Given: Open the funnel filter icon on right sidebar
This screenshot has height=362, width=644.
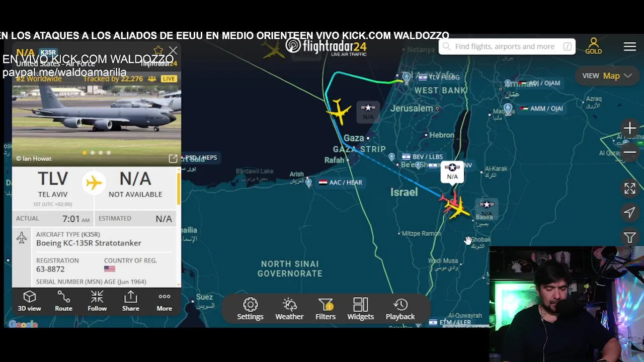Looking at the screenshot, I should pos(629,237).
